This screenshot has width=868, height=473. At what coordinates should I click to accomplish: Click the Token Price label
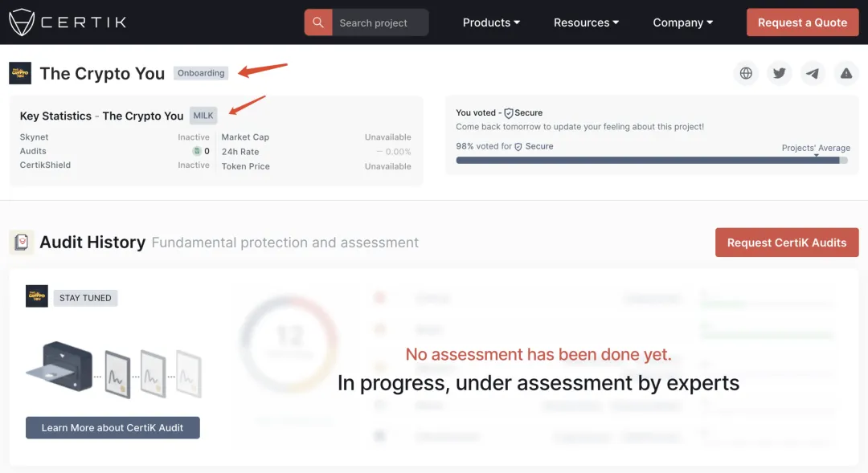[246, 166]
